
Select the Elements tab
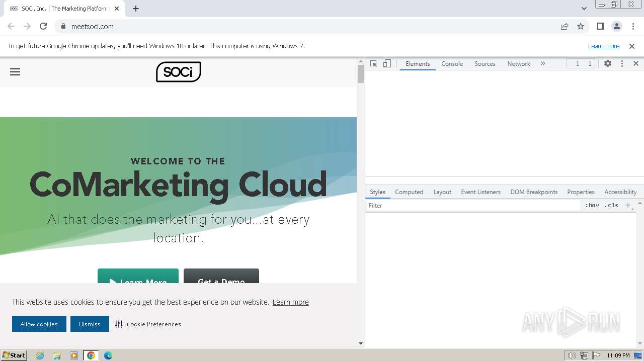click(x=418, y=64)
